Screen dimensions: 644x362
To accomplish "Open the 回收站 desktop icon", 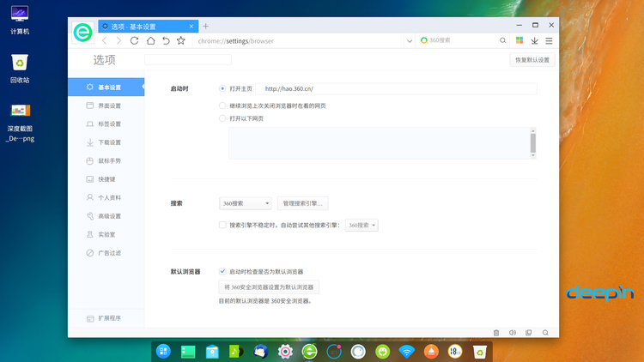I will click(x=20, y=69).
